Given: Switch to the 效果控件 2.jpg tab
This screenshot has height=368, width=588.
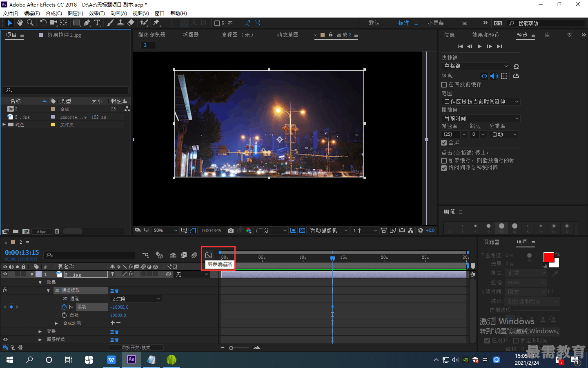Looking at the screenshot, I should [x=64, y=35].
